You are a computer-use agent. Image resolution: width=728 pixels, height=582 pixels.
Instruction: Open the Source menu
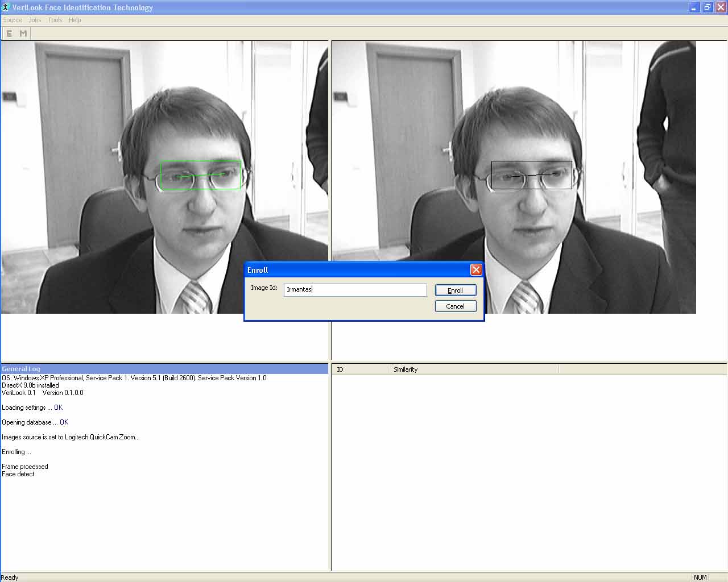click(12, 20)
